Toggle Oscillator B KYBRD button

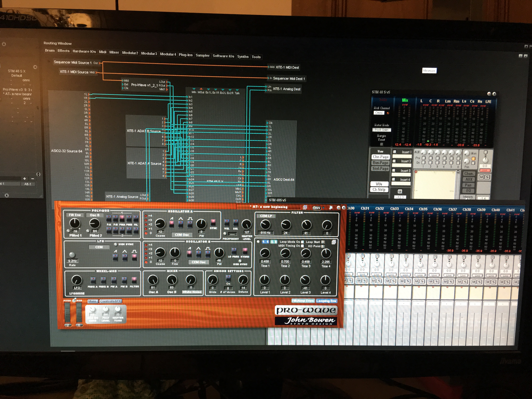(245, 251)
